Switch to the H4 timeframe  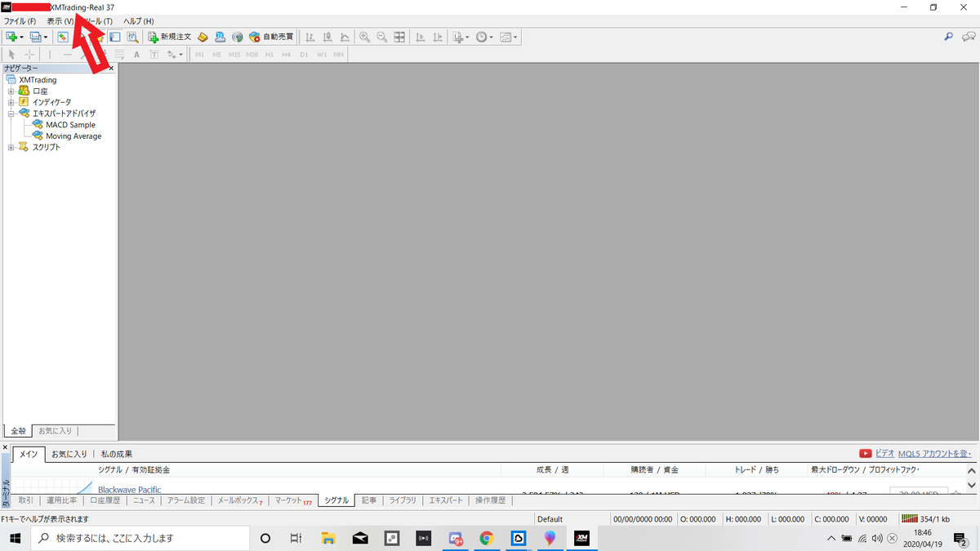pyautogui.click(x=287, y=55)
